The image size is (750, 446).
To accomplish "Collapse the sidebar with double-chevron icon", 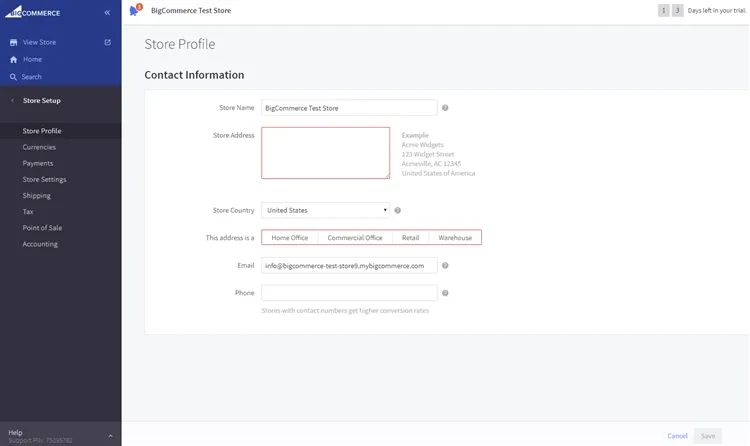I will 107,12.
